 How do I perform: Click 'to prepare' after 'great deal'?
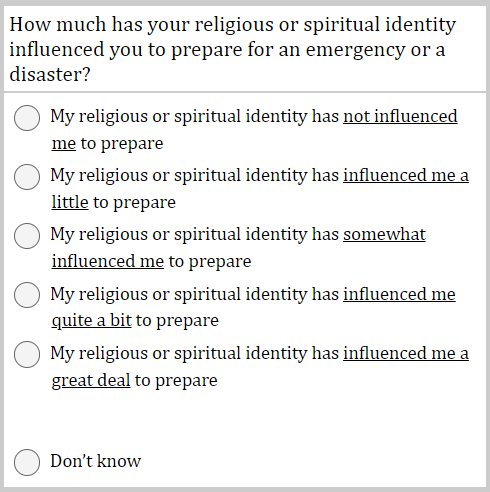tap(176, 380)
